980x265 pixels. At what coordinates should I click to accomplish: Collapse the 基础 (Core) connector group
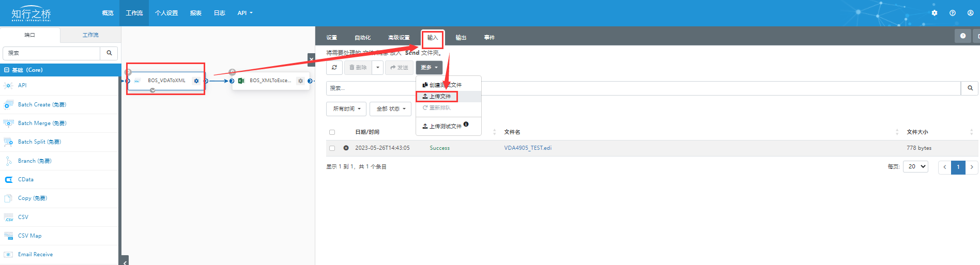coord(7,70)
